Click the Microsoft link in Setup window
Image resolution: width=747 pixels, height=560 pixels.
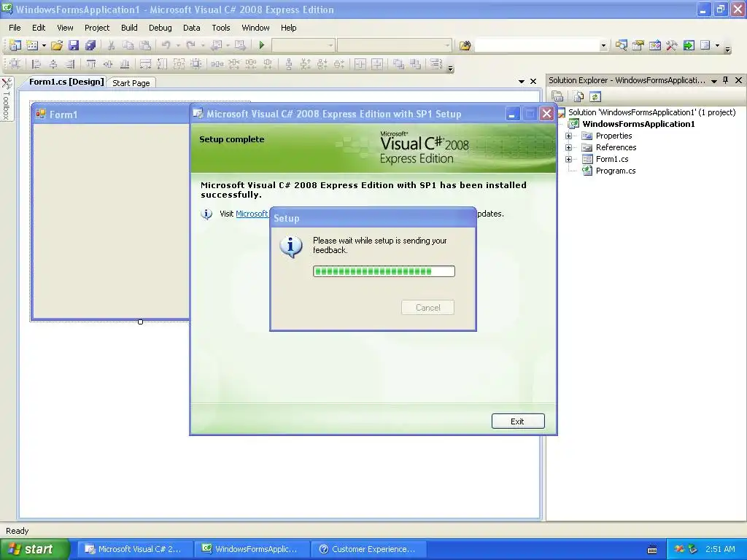pos(252,214)
